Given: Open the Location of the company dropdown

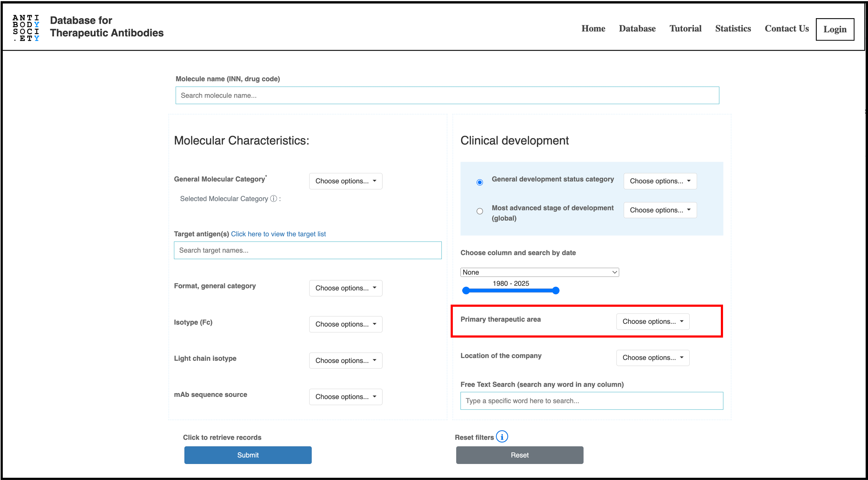Looking at the screenshot, I should click(x=652, y=357).
